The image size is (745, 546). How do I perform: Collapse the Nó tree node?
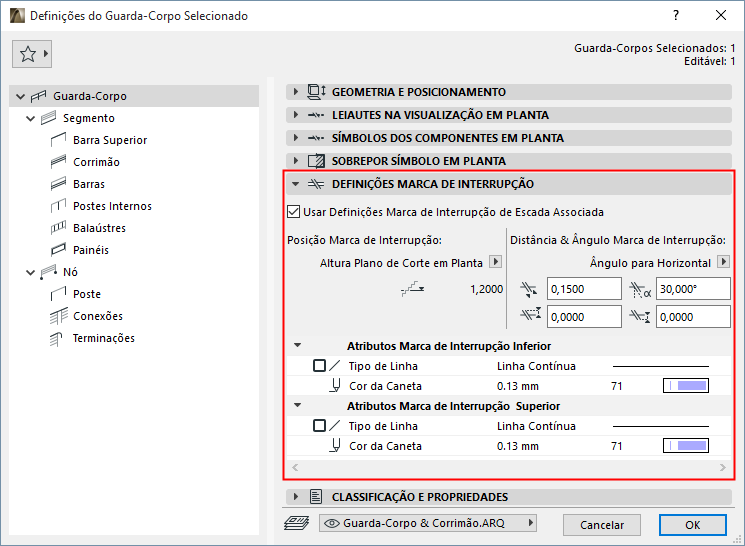coord(30,272)
